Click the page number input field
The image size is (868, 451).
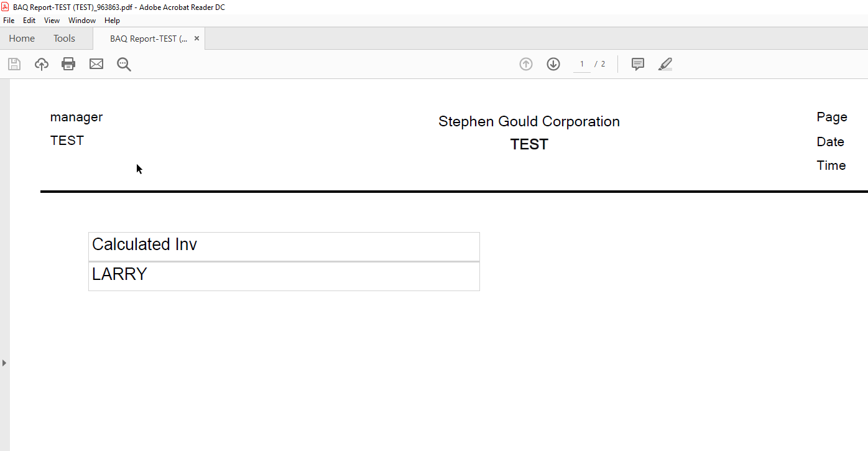point(582,64)
